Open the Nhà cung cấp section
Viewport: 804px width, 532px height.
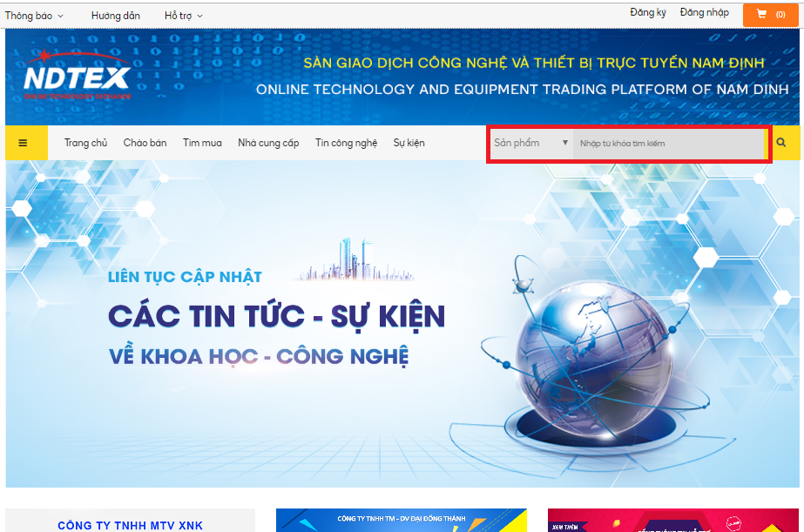pos(268,143)
